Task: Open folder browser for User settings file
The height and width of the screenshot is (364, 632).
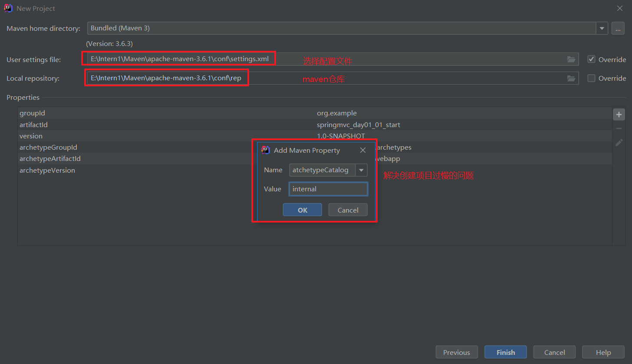Action: pyautogui.click(x=571, y=59)
